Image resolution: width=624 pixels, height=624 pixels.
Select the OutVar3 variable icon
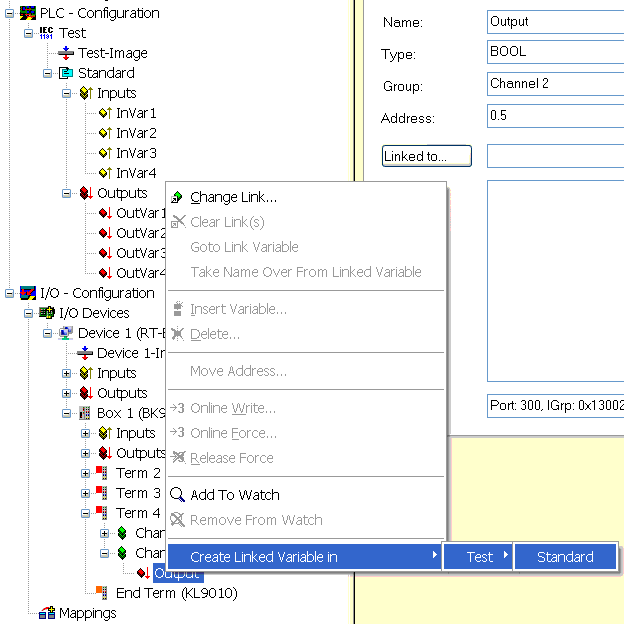[105, 253]
